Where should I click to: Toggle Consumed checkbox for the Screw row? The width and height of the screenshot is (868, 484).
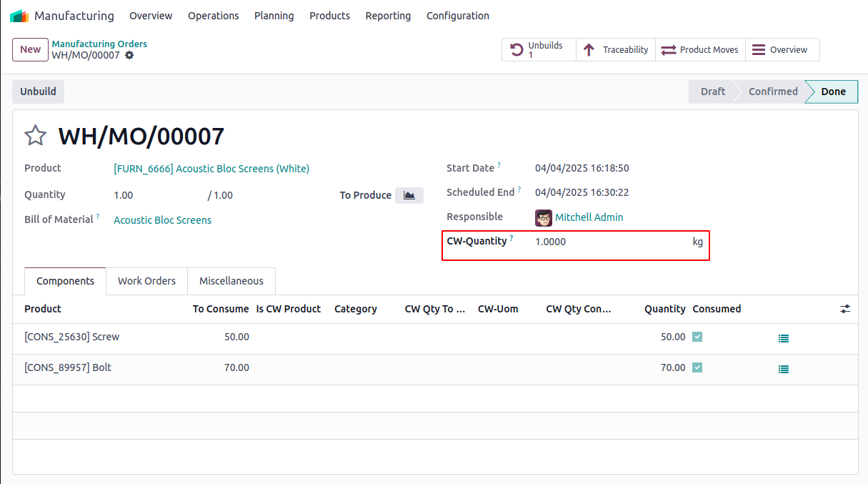click(697, 337)
